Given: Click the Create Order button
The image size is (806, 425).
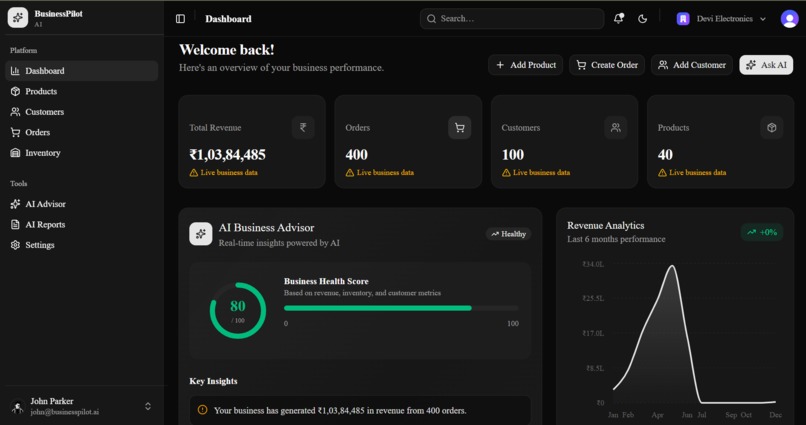Looking at the screenshot, I should (x=607, y=65).
